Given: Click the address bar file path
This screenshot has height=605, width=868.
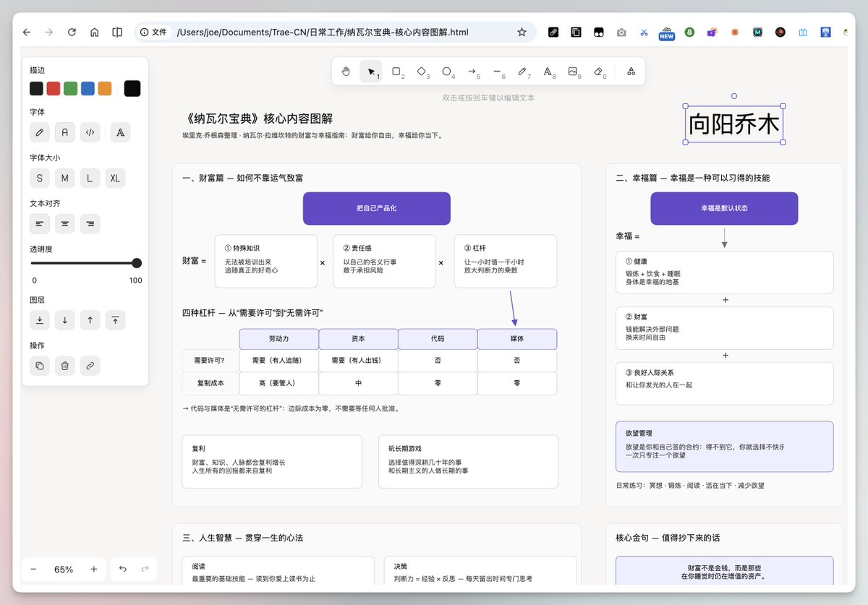Looking at the screenshot, I should 323,33.
